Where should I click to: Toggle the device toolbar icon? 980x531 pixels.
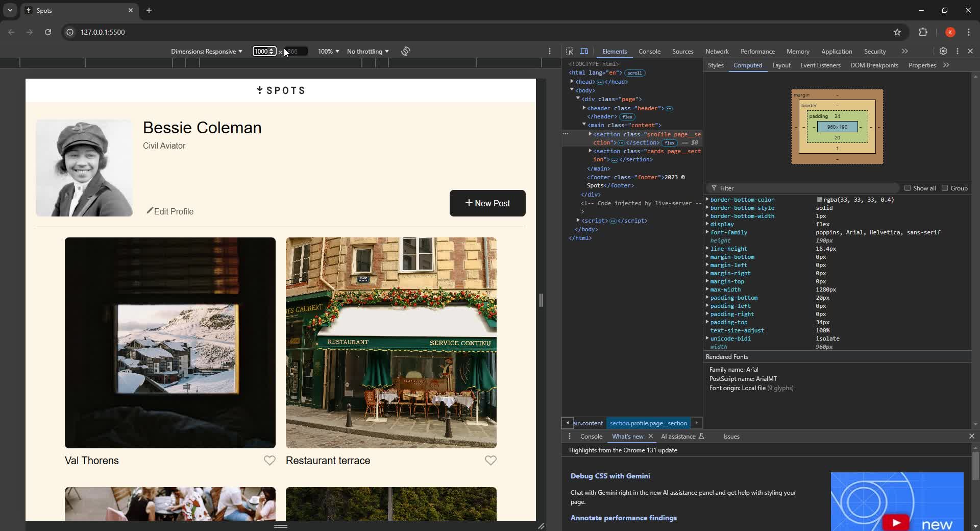[584, 51]
